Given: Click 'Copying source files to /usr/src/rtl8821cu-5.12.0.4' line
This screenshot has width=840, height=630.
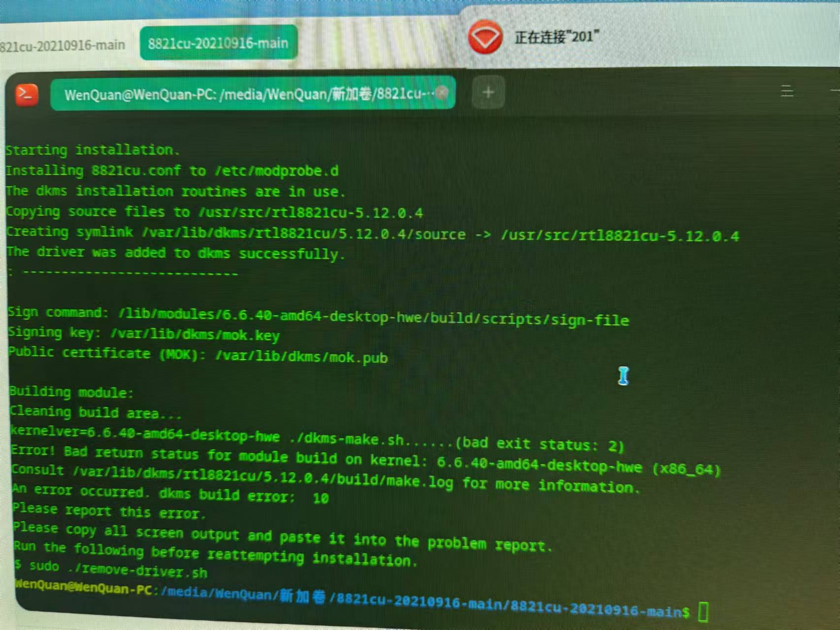Looking at the screenshot, I should pyautogui.click(x=214, y=212).
